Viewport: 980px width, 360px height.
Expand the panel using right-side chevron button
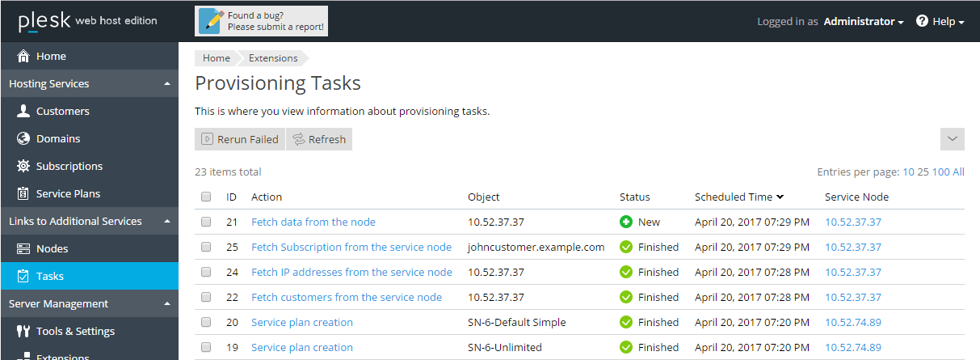[952, 139]
